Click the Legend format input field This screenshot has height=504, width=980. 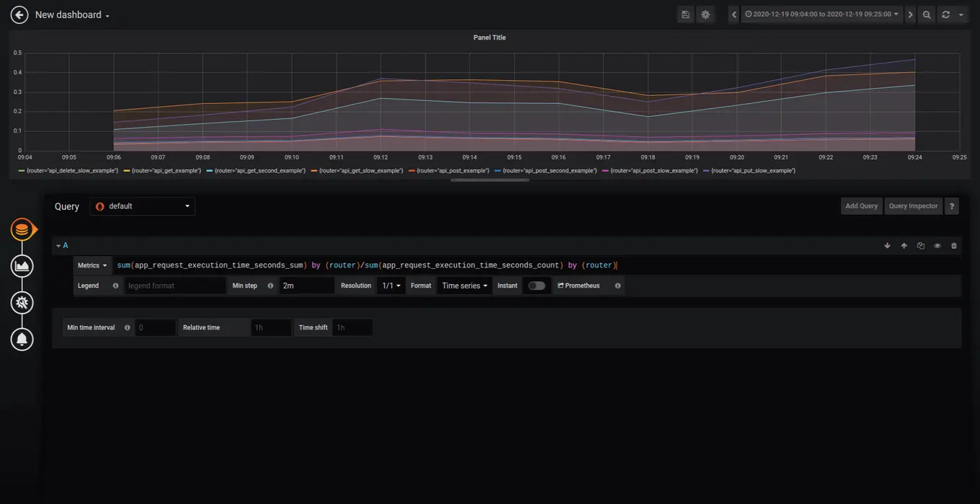[x=174, y=286]
